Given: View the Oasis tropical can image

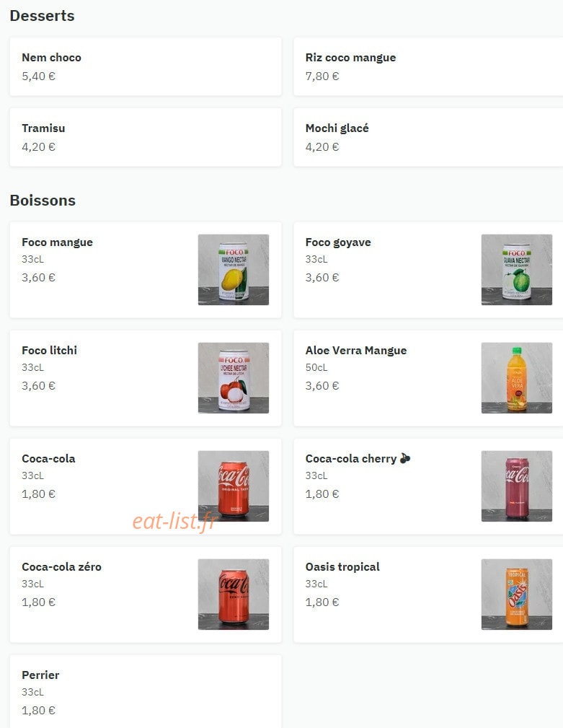Looking at the screenshot, I should [x=517, y=595].
